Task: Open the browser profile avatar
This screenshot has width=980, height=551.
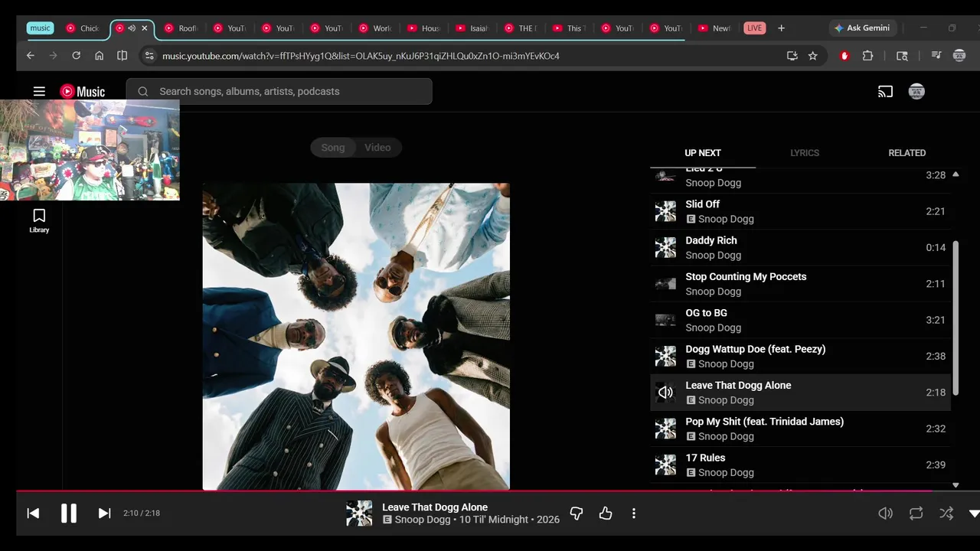Action: click(x=959, y=56)
